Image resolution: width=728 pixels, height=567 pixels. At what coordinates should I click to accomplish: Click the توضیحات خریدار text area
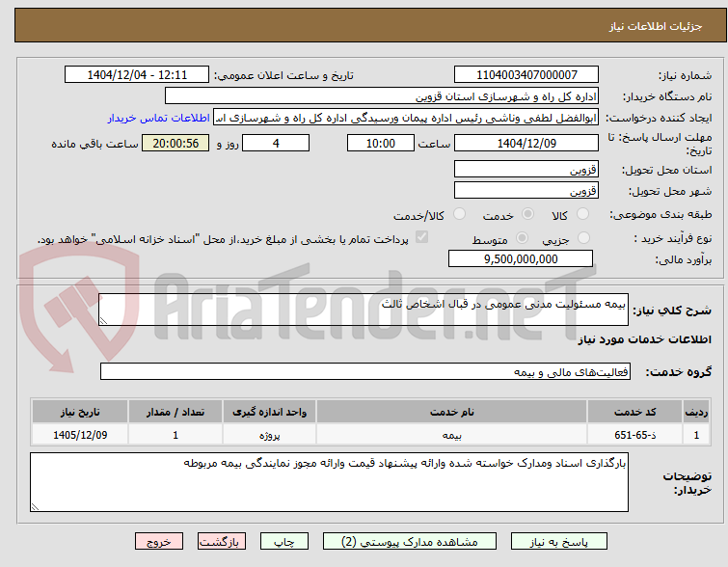329,482
